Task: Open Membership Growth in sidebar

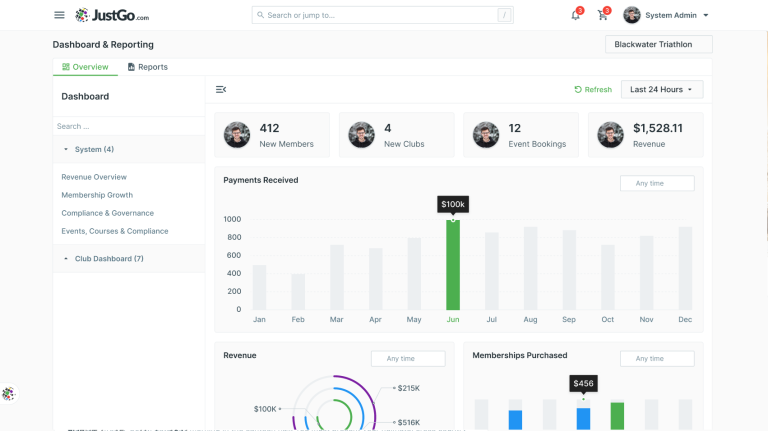Action: 97,195
